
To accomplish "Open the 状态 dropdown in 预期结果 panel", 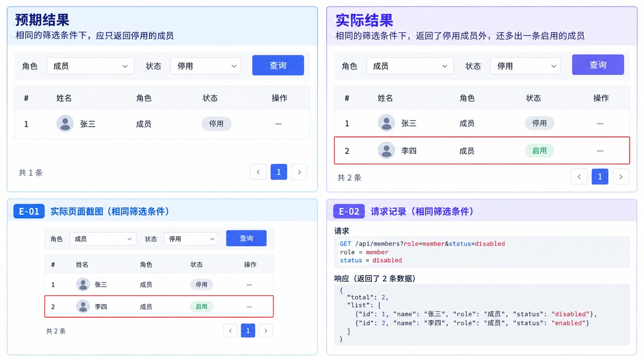I will (x=206, y=66).
